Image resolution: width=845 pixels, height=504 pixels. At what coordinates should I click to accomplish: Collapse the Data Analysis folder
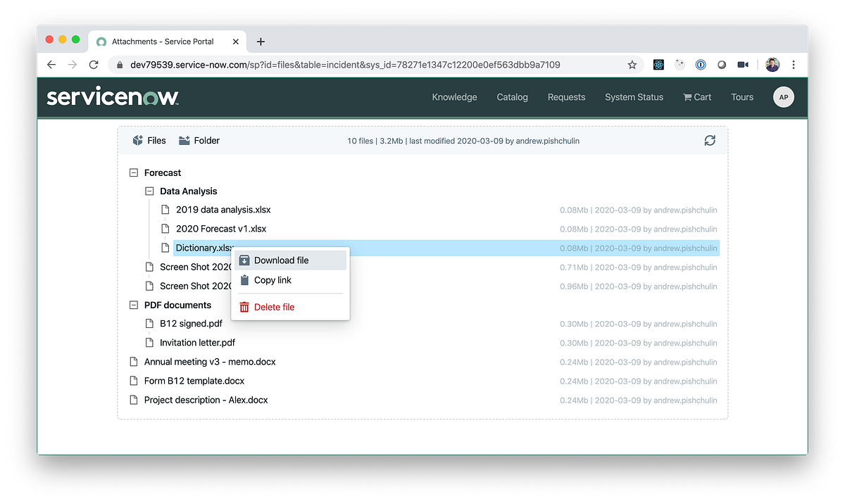pos(149,191)
